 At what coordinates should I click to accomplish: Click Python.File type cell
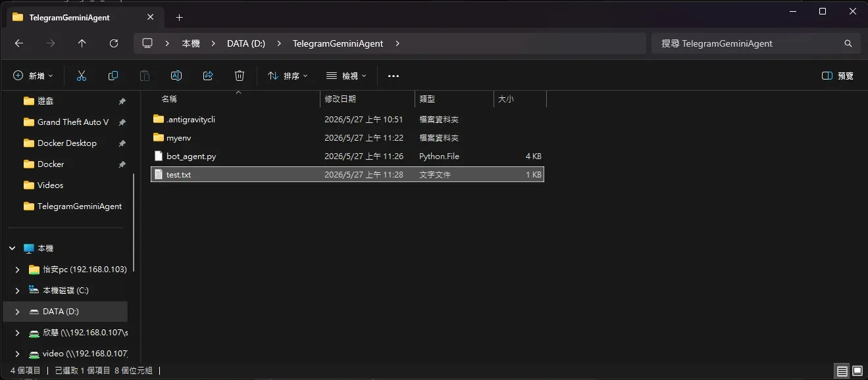point(439,156)
